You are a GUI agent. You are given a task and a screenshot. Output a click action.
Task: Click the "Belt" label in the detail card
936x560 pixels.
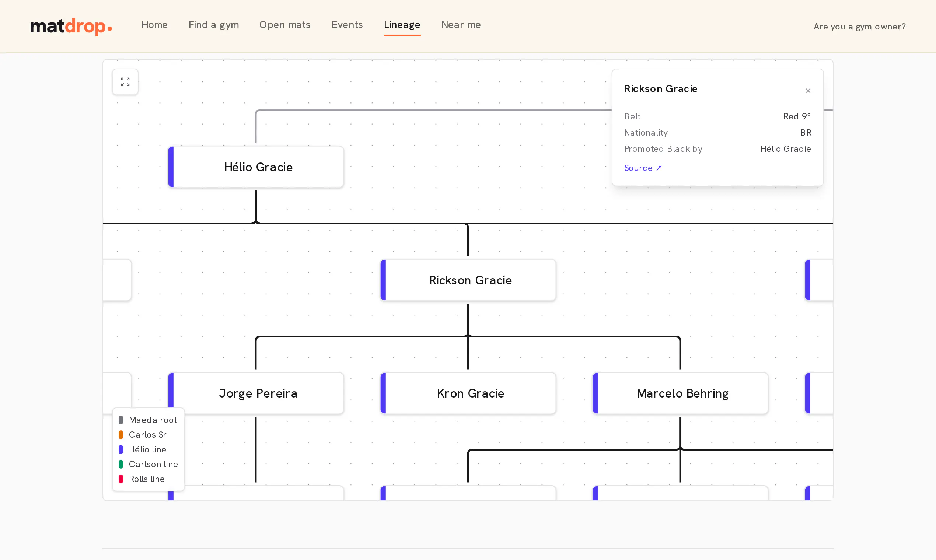(x=633, y=116)
